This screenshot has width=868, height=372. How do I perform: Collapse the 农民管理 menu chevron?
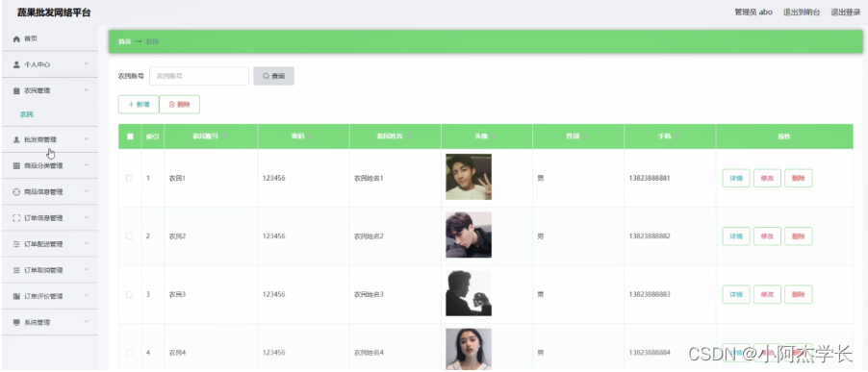(x=86, y=90)
